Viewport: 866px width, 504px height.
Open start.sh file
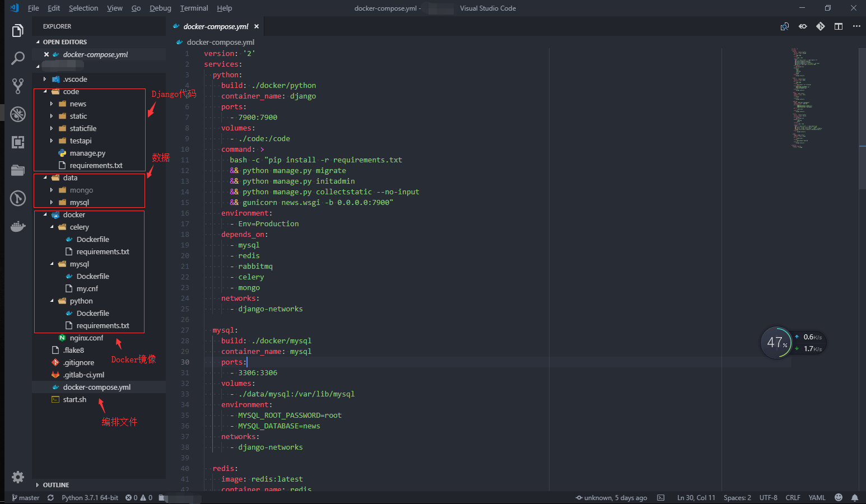click(75, 400)
